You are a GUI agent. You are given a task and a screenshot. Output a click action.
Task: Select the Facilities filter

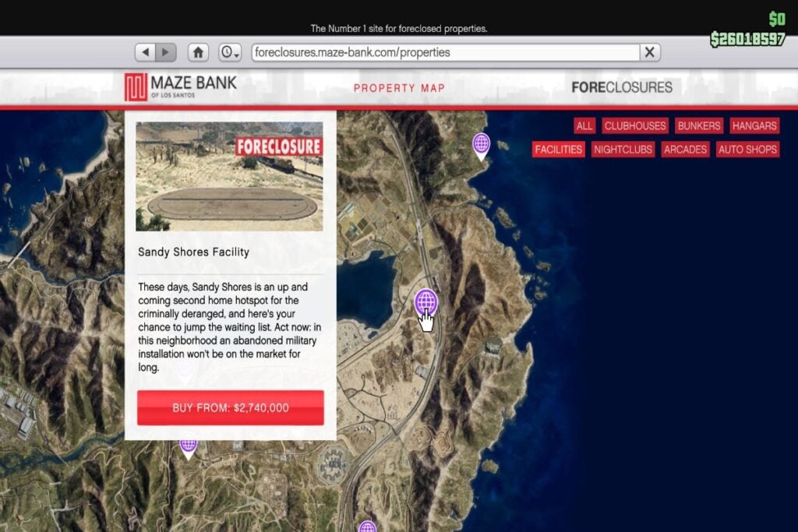point(559,150)
